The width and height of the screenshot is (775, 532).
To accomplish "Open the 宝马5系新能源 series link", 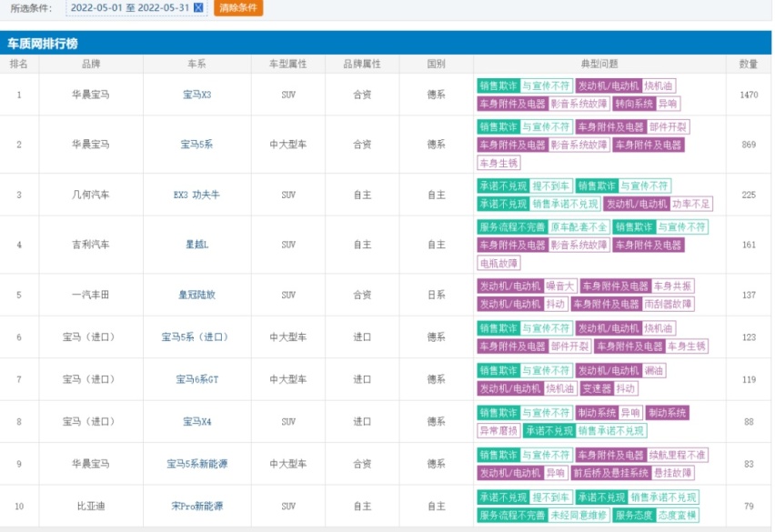I will click(x=196, y=464).
